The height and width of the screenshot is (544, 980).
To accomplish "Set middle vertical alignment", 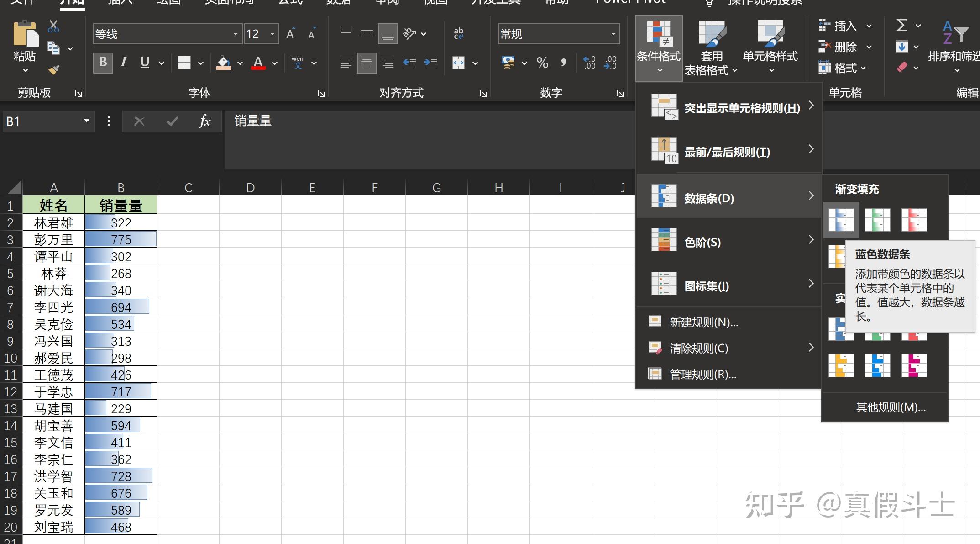I will pyautogui.click(x=367, y=33).
